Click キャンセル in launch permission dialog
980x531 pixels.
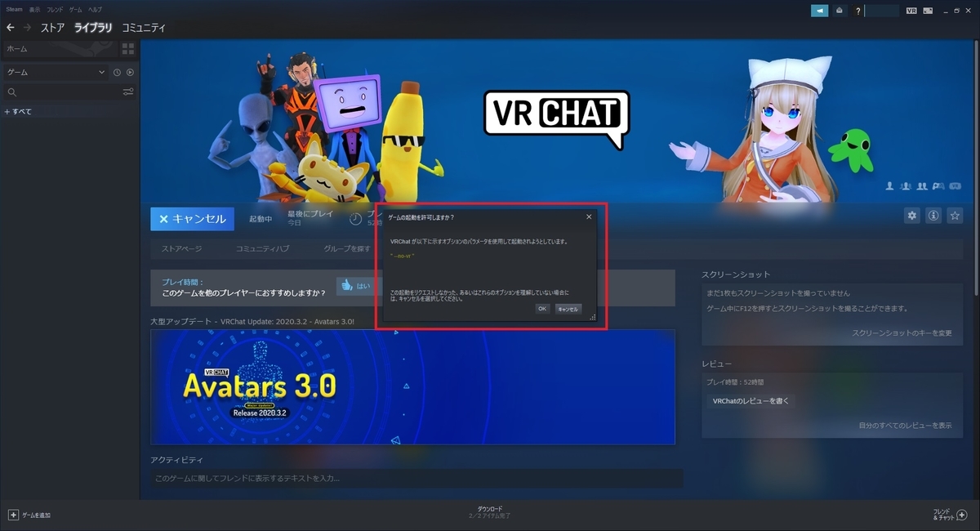[568, 309]
